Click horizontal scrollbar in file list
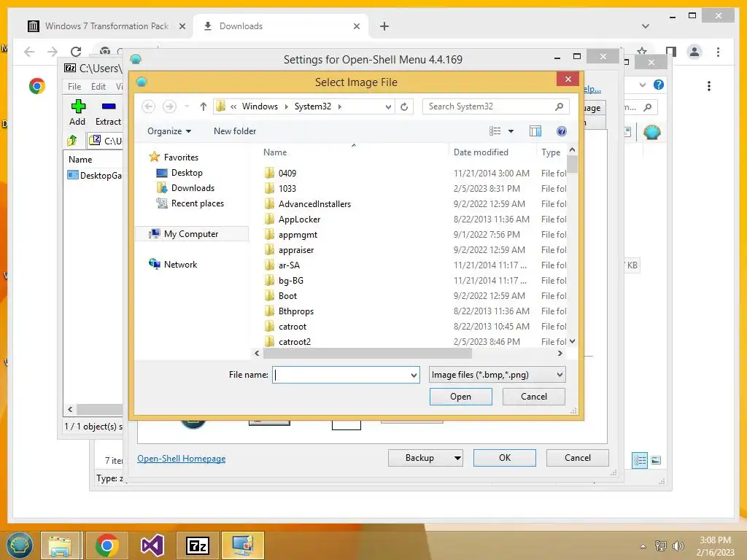Viewport: 747px width, 560px height. 368,354
